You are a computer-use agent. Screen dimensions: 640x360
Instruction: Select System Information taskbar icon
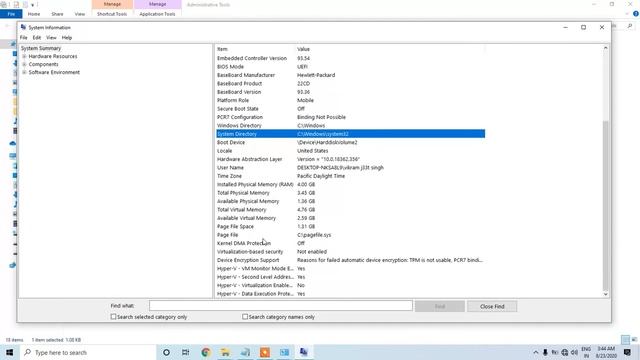pos(304,352)
